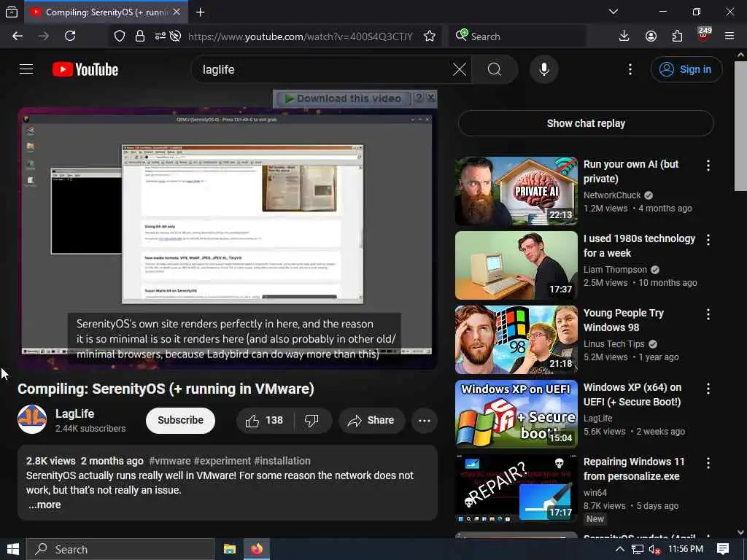Open Young People Try Windows 98 thumbnail

click(516, 340)
